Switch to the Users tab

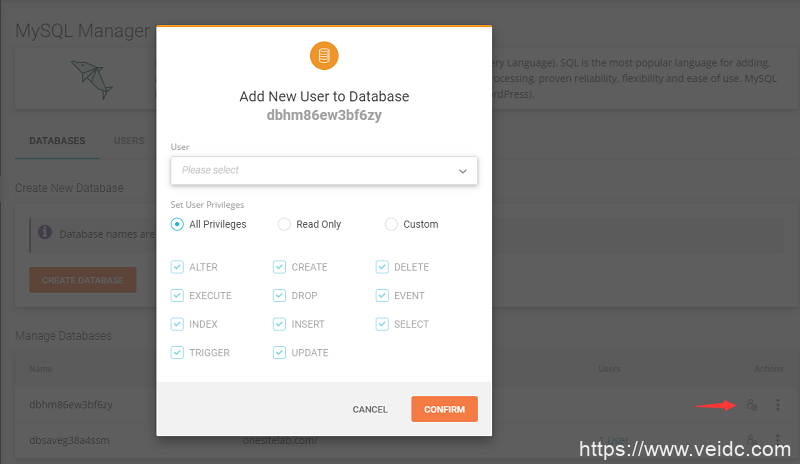(x=129, y=141)
